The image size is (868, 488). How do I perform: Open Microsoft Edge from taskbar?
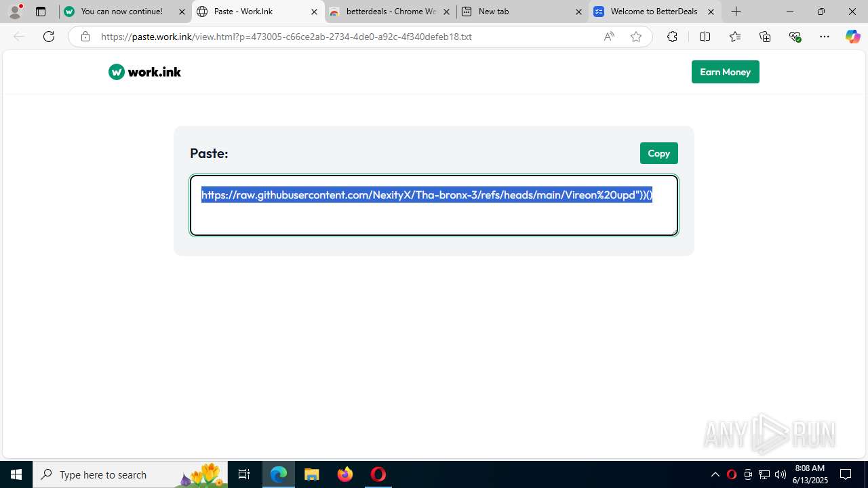(279, 474)
